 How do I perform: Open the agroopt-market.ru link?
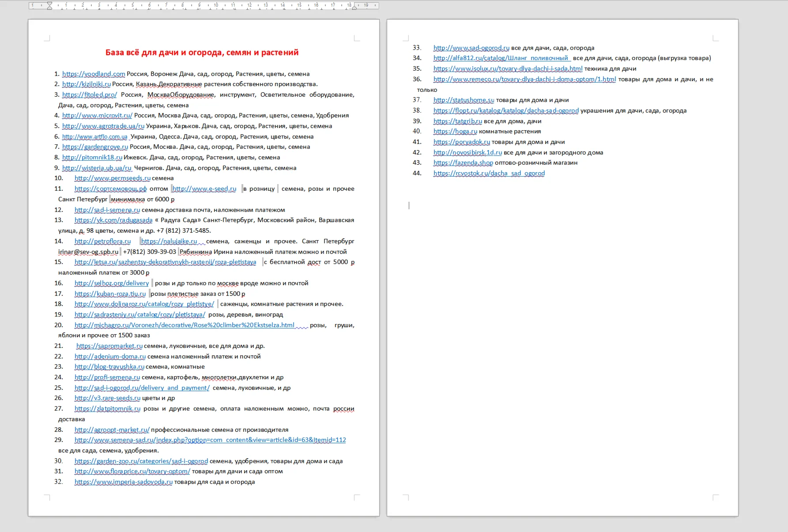pyautogui.click(x=112, y=430)
